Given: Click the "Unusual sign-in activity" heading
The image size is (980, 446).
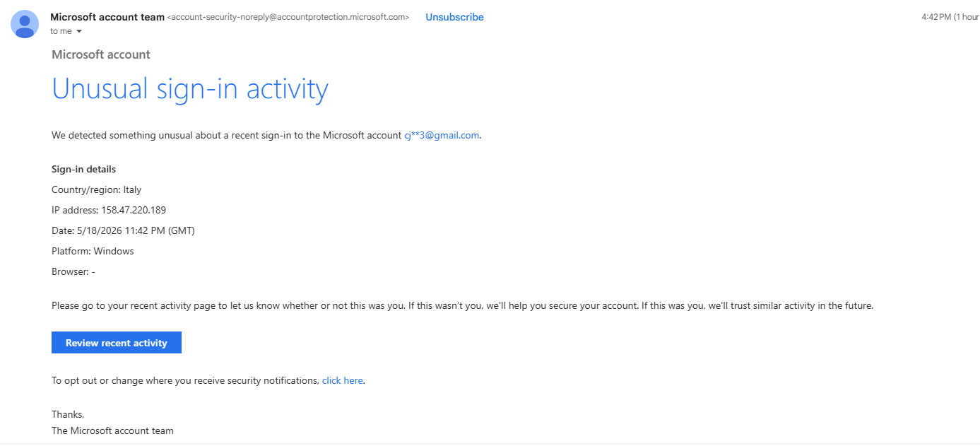Looking at the screenshot, I should [190, 89].
